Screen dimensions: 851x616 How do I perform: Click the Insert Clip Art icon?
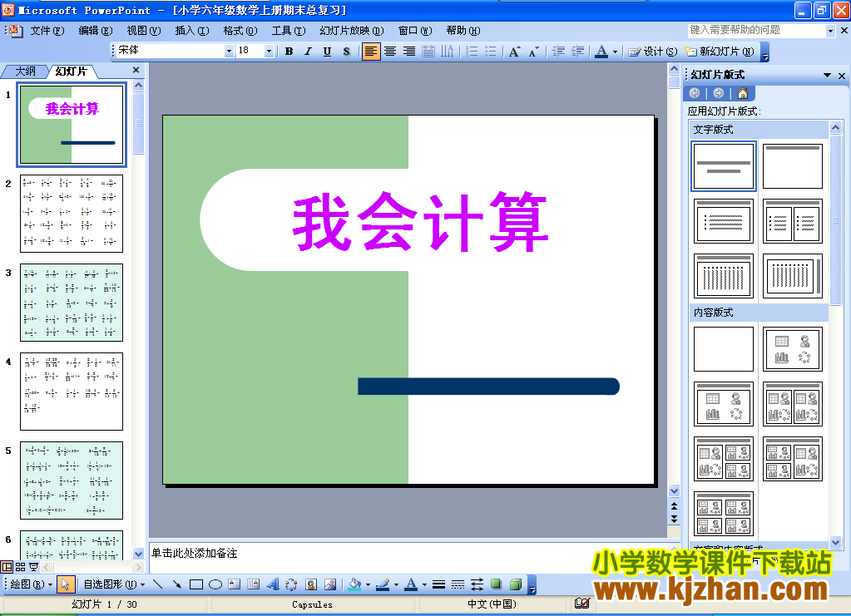(x=310, y=584)
